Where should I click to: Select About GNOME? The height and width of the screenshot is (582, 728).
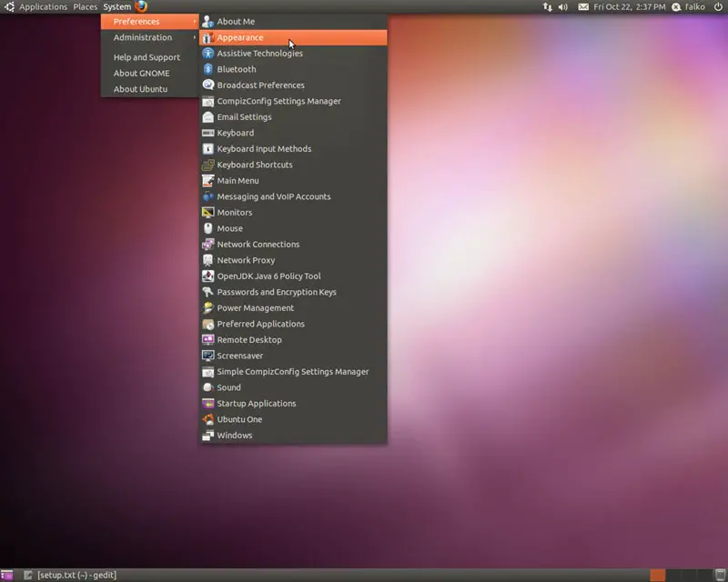coord(150,73)
